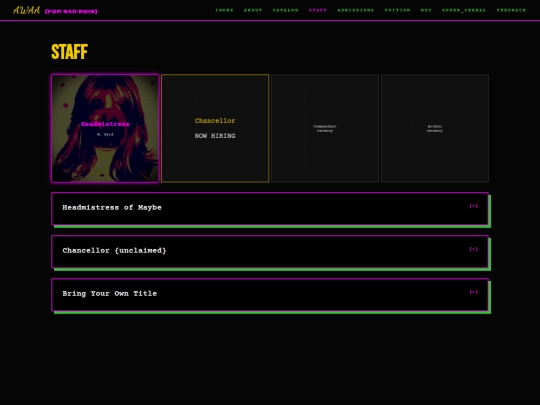Screen dimensions: 540x405
Task: Expand the Chancellor {unclaimed} panel
Action: point(270,252)
